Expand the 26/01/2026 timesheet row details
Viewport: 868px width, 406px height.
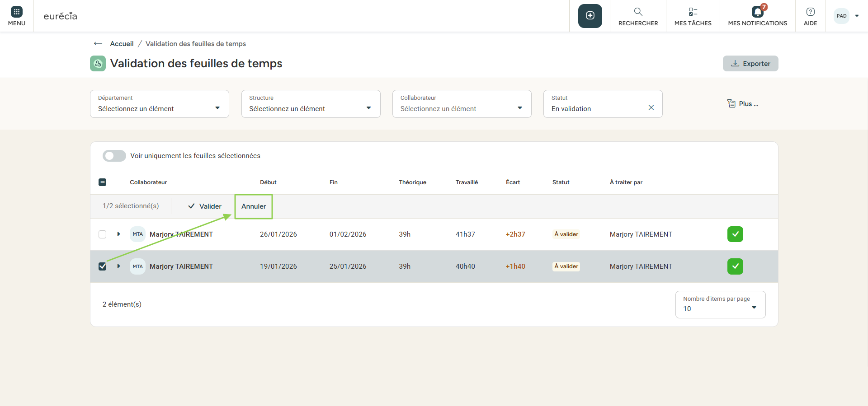tap(118, 234)
